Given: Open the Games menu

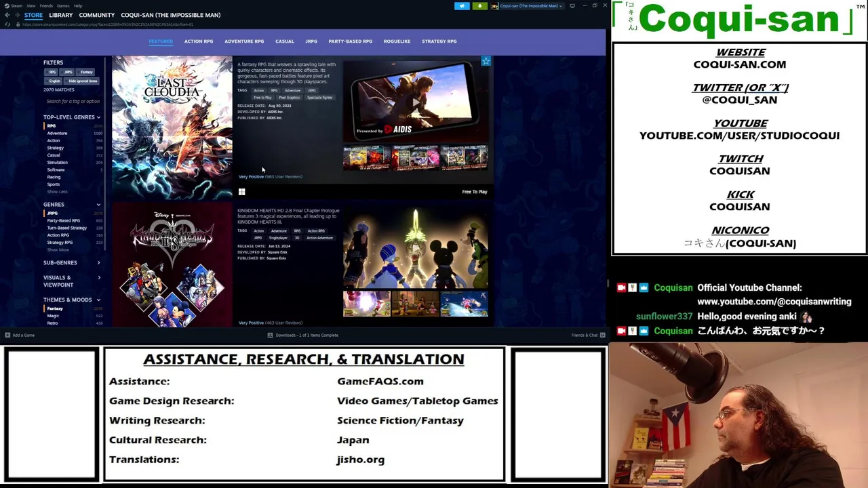Looking at the screenshot, I should [63, 5].
